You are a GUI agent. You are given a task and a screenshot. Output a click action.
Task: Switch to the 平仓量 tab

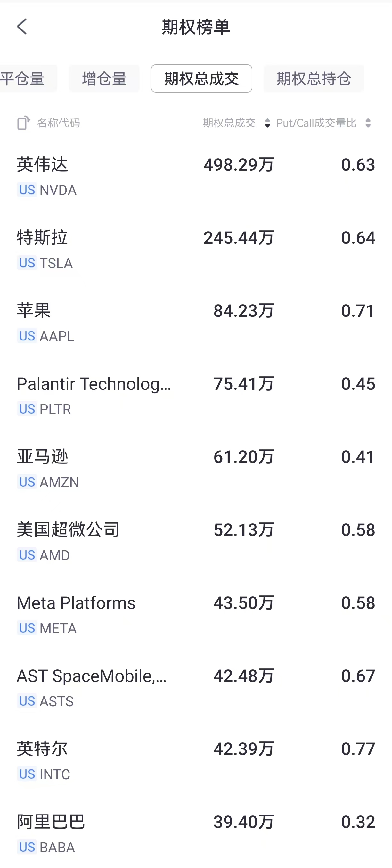tap(24, 78)
